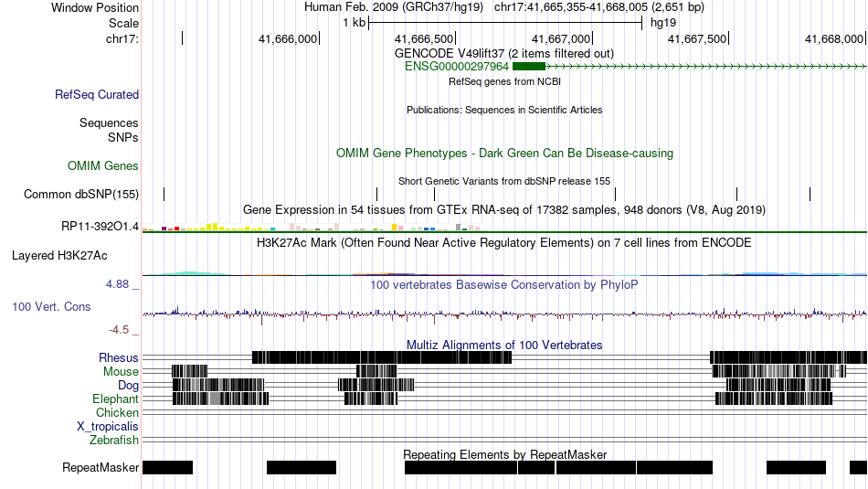Click the Dog species label
Screen dimensions: 868x489
point(128,386)
